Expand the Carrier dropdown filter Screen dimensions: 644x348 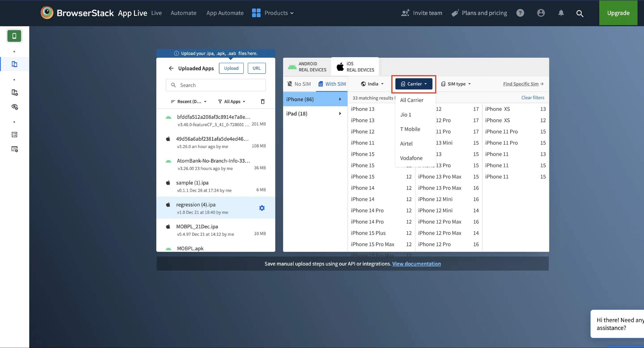[414, 84]
